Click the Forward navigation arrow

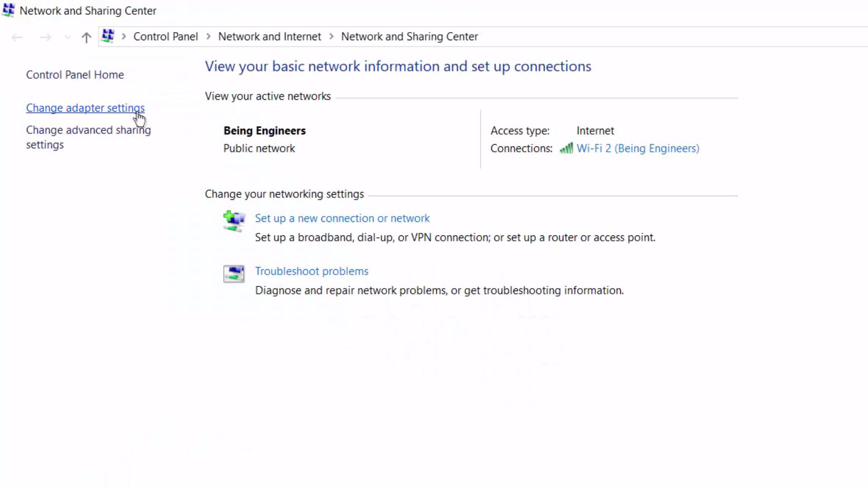(x=45, y=37)
